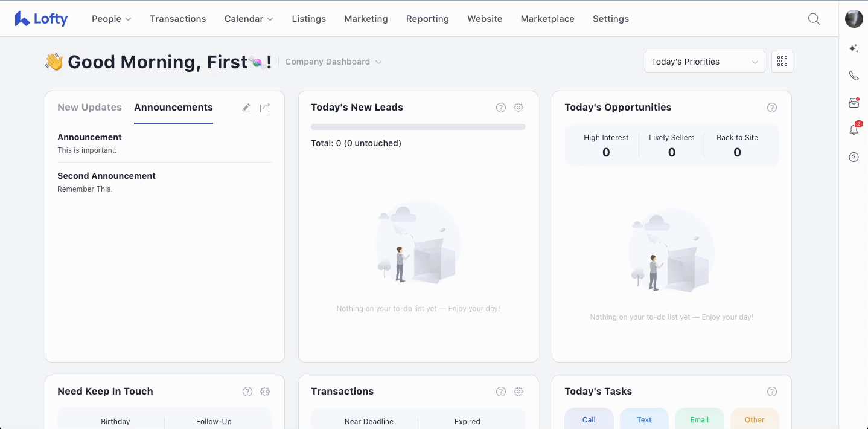Click the Today's New Leads progress bar
Viewport: 868px width, 429px height.
click(418, 127)
